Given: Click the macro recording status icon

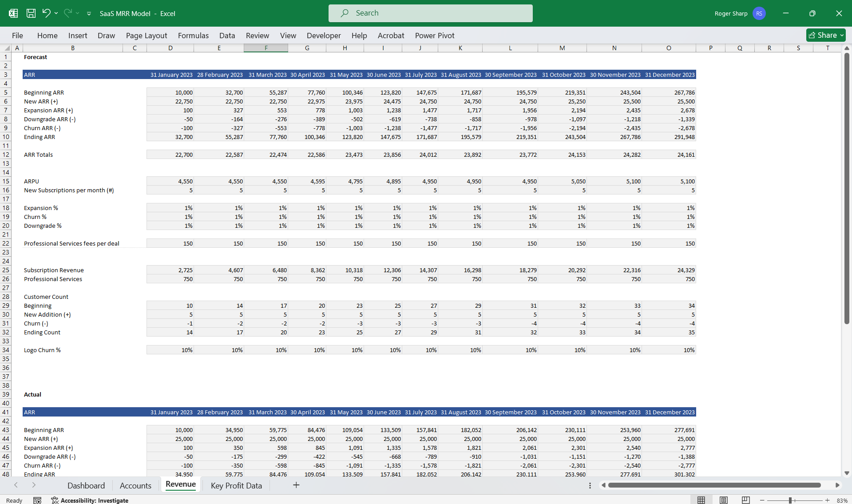Looking at the screenshot, I should tap(37, 500).
